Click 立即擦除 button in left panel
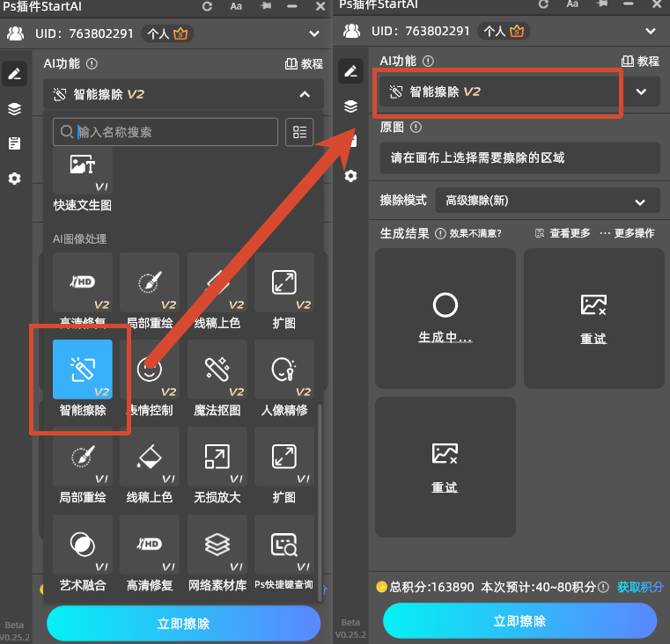 pyautogui.click(x=184, y=624)
